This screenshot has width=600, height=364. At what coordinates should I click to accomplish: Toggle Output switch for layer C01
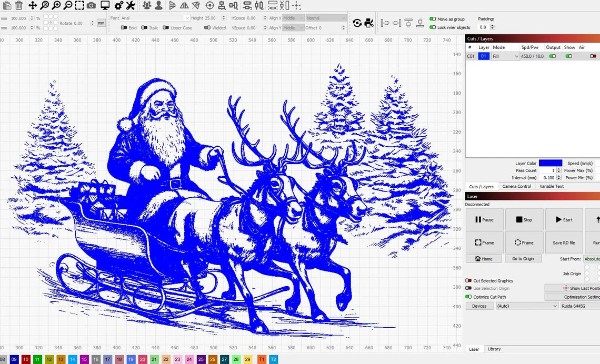click(x=553, y=56)
